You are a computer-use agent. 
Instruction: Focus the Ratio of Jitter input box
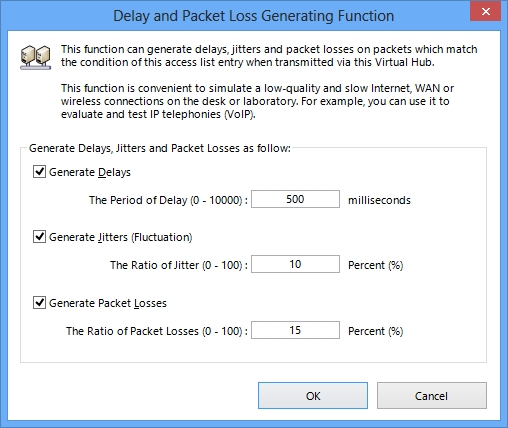(x=295, y=264)
